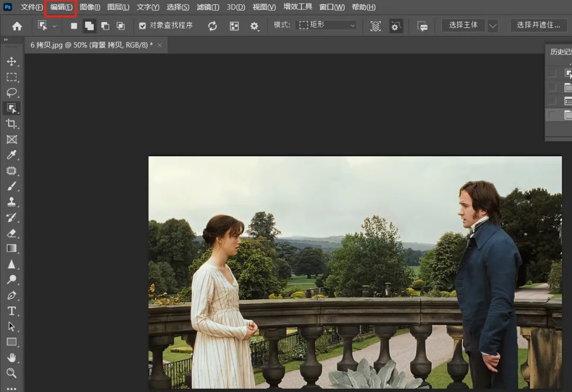Open the 帮助(H) menu
This screenshot has height=392, width=572.
[x=364, y=7]
